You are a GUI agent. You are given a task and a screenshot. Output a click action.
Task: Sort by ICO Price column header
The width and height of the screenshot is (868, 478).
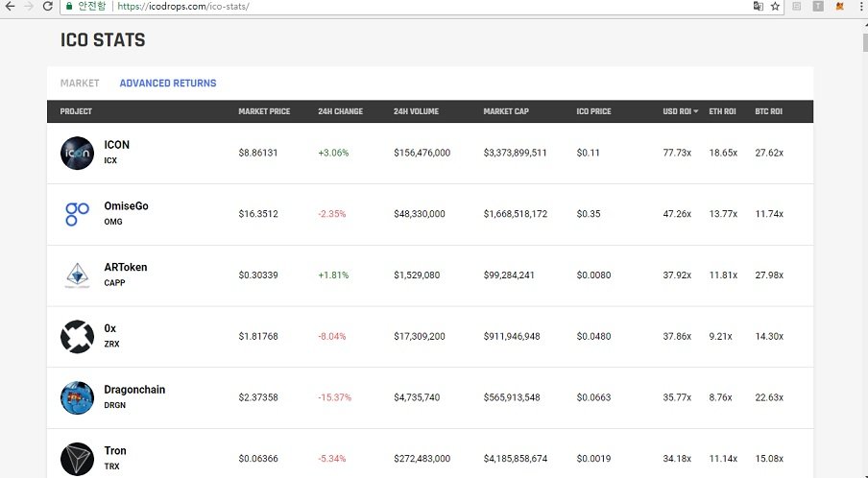[x=593, y=111]
